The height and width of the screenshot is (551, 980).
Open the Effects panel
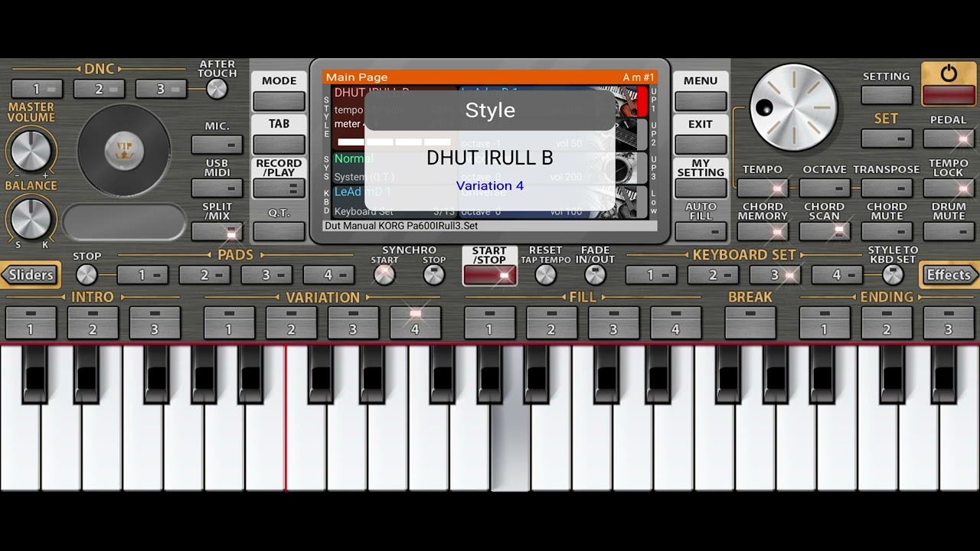click(949, 275)
